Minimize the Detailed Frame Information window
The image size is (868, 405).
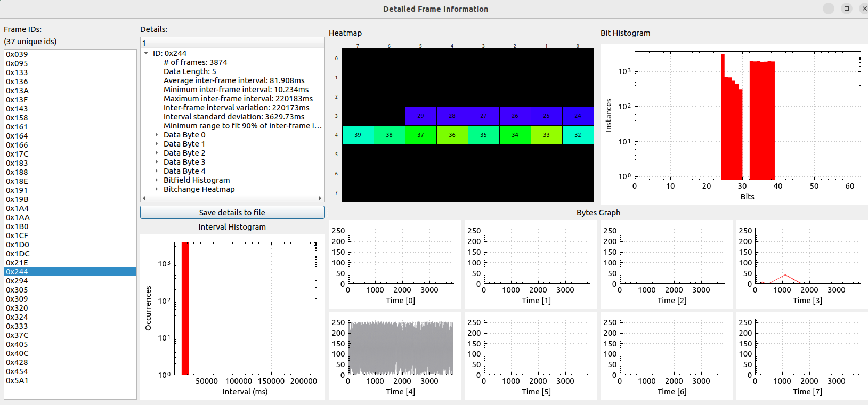coord(829,9)
